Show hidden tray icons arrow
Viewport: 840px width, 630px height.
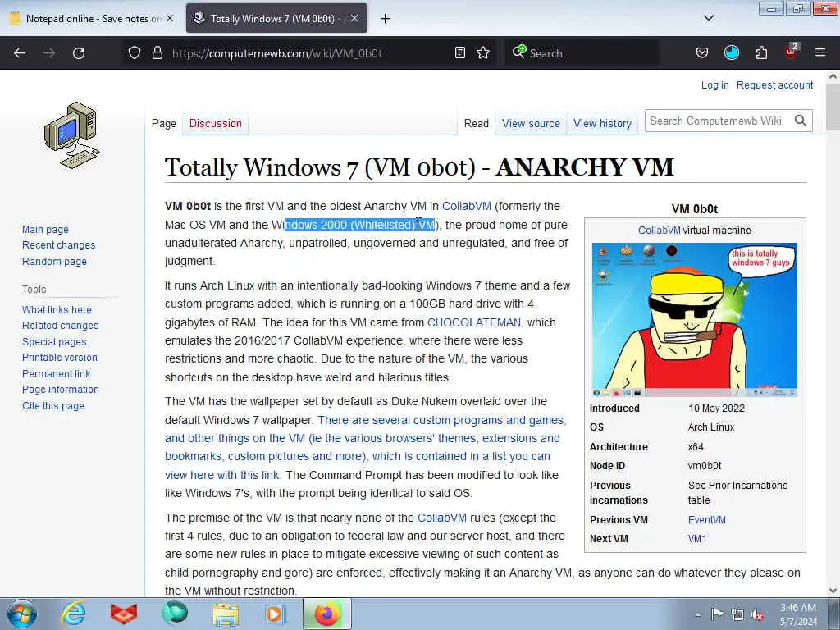click(x=697, y=614)
